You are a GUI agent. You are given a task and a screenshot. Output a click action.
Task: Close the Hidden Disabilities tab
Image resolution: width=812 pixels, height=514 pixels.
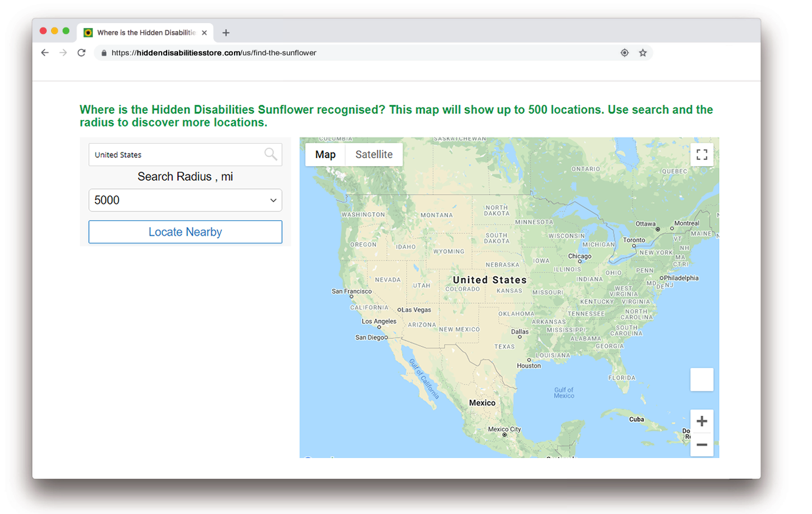(x=204, y=33)
